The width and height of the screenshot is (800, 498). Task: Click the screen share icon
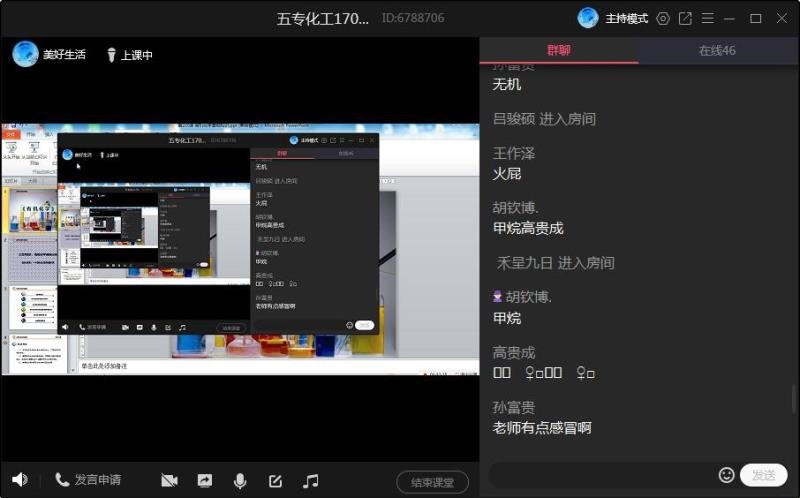tap(205, 481)
